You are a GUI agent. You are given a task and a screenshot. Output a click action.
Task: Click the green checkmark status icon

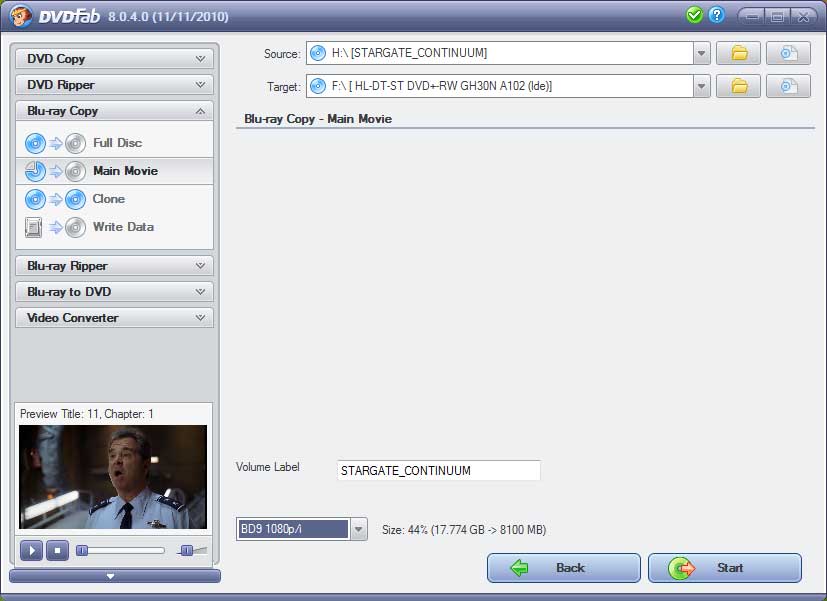click(694, 15)
